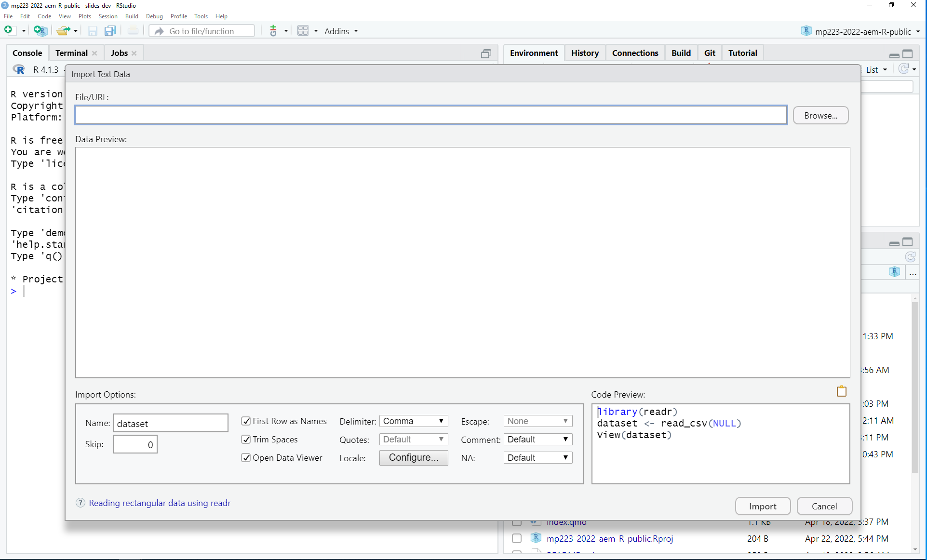Expand the Comment Default dropdown
The height and width of the screenshot is (560, 927).
(x=537, y=440)
